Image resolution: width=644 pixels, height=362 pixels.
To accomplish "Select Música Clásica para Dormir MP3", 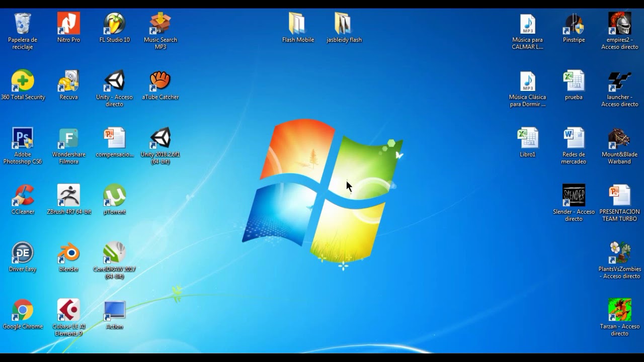I will pyautogui.click(x=528, y=81).
